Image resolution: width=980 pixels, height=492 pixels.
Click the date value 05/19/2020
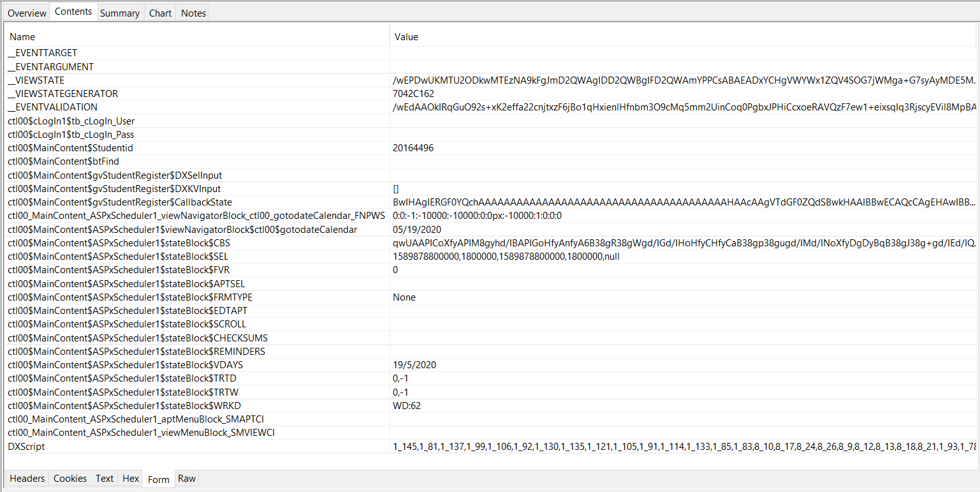pyautogui.click(x=417, y=229)
